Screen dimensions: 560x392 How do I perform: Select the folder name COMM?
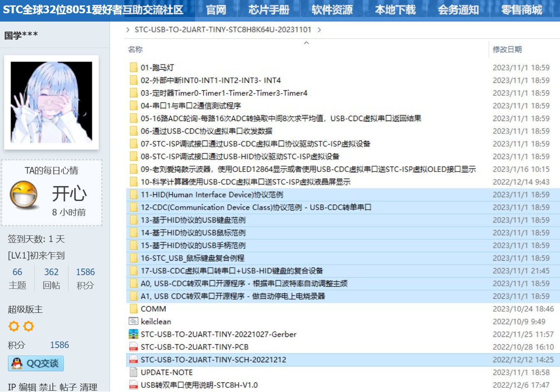[153, 309]
